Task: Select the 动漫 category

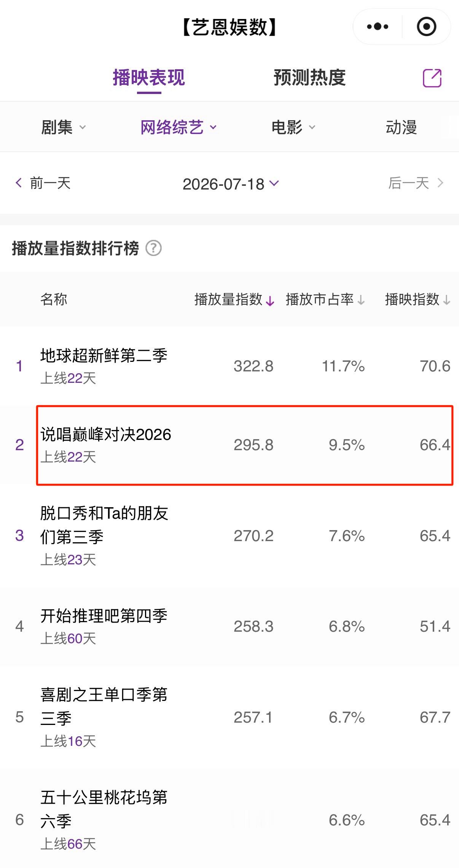Action: (x=401, y=127)
